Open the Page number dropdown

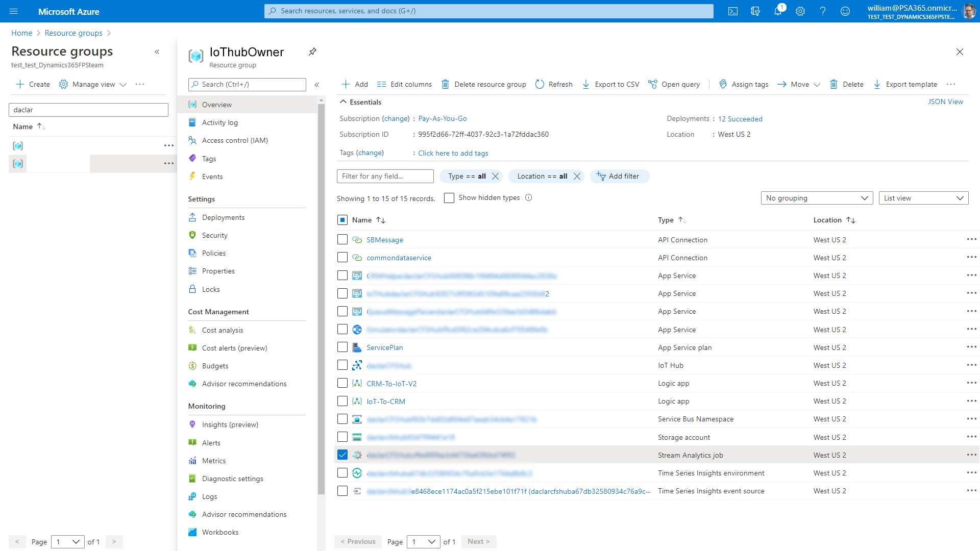pyautogui.click(x=422, y=542)
